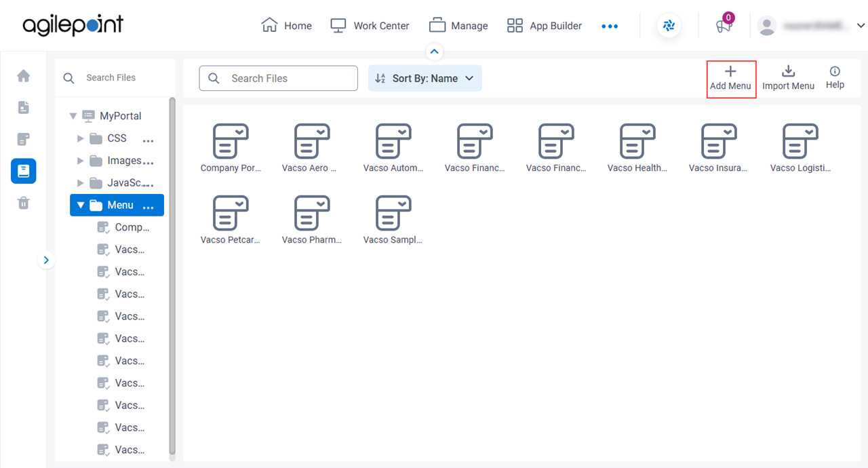The width and height of the screenshot is (868, 468).
Task: Open the user account dropdown chevron
Action: click(861, 26)
